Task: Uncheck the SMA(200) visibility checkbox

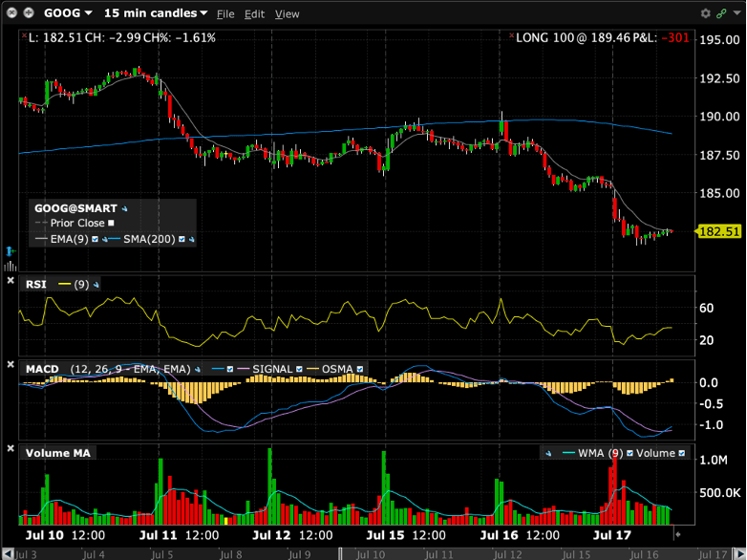Action: pos(181,239)
